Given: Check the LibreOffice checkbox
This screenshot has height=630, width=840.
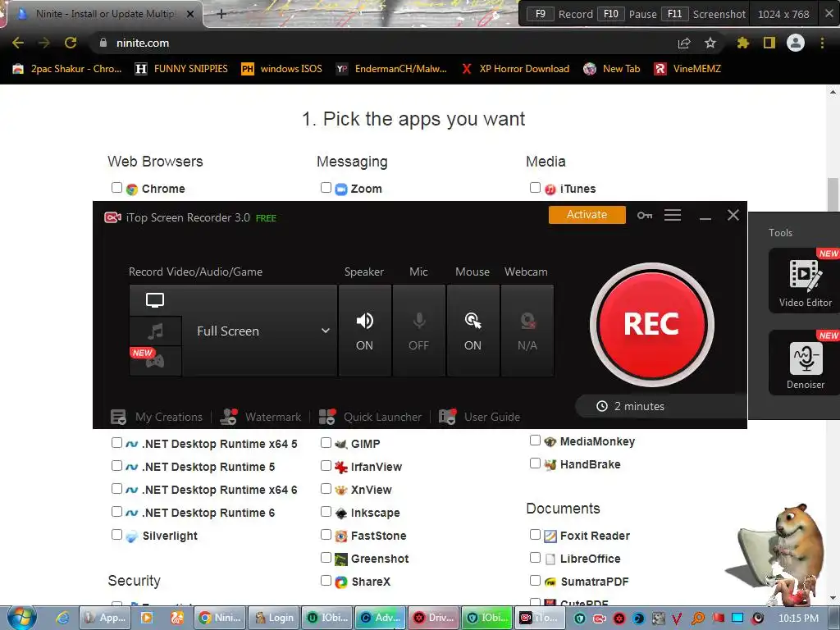Looking at the screenshot, I should [535, 558].
